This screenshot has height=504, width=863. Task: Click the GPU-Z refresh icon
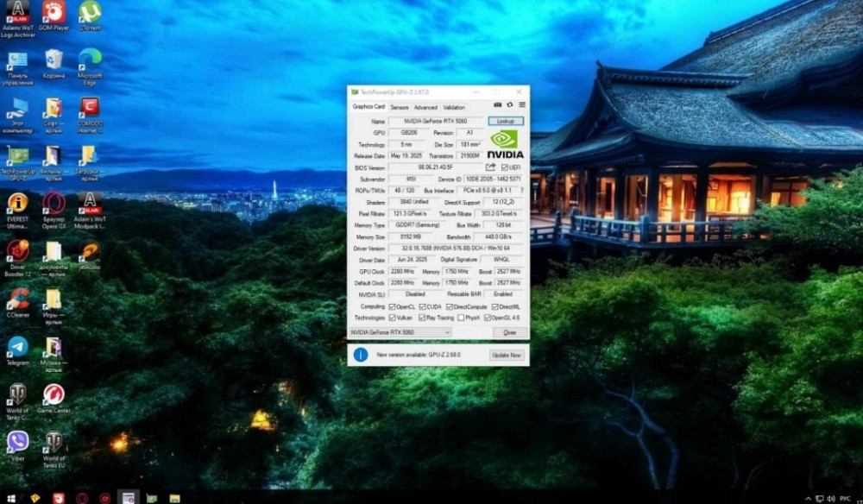coord(510,105)
